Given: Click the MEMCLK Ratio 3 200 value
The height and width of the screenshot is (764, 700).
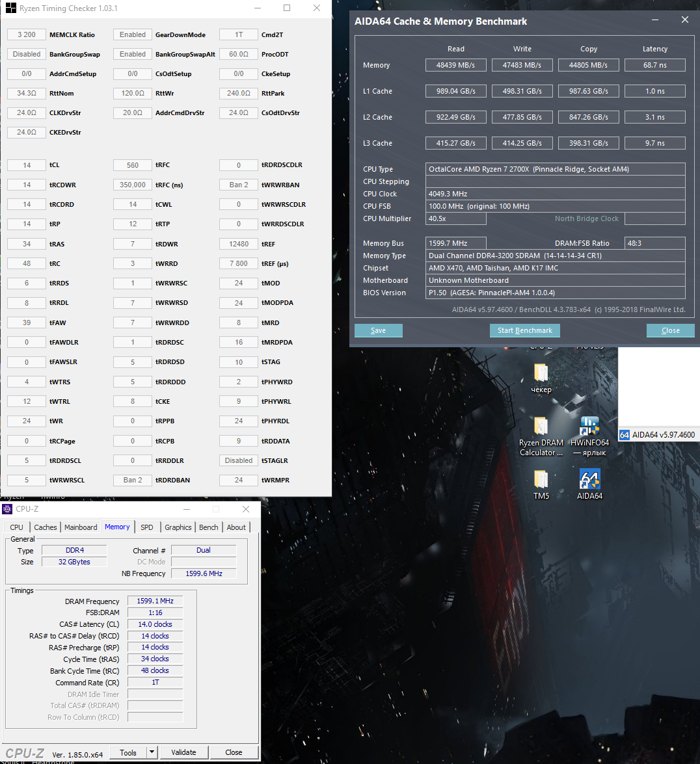Looking at the screenshot, I should [27, 34].
